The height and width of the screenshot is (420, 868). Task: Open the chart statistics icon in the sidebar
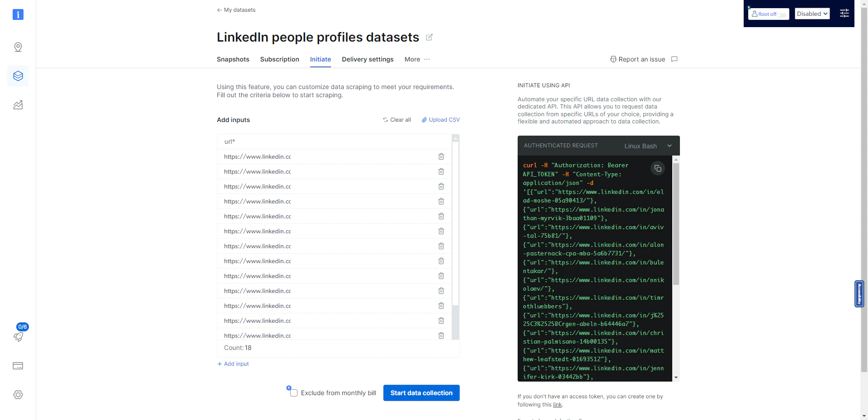click(18, 105)
